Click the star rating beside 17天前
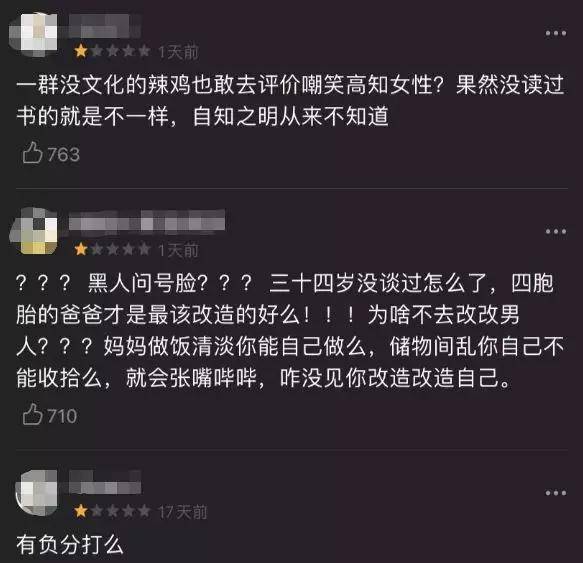The image size is (583, 563). pyautogui.click(x=112, y=511)
